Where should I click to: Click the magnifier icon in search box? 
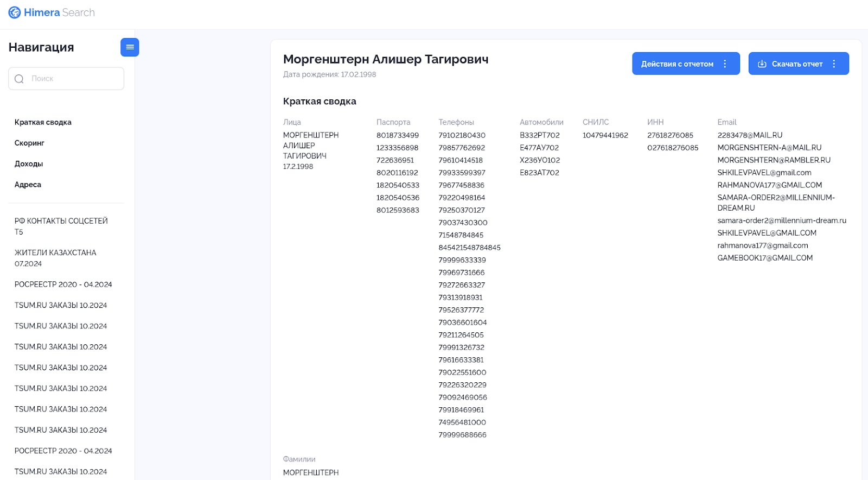tap(20, 79)
